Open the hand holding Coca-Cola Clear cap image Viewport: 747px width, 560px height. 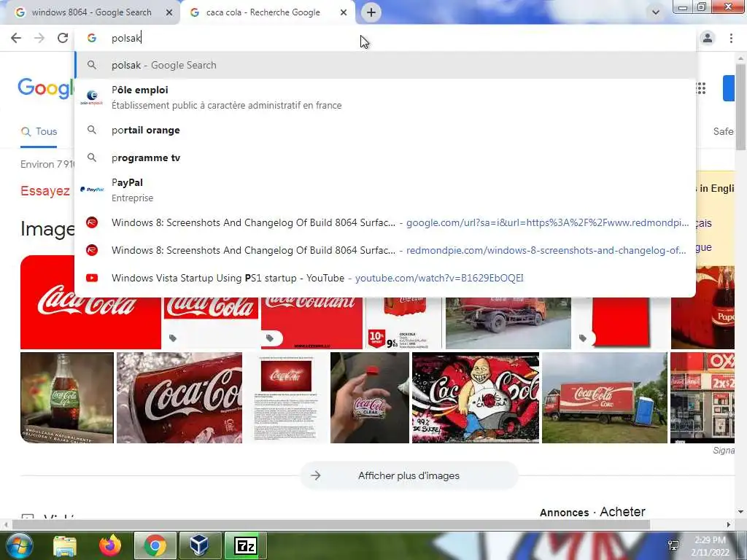(x=370, y=397)
